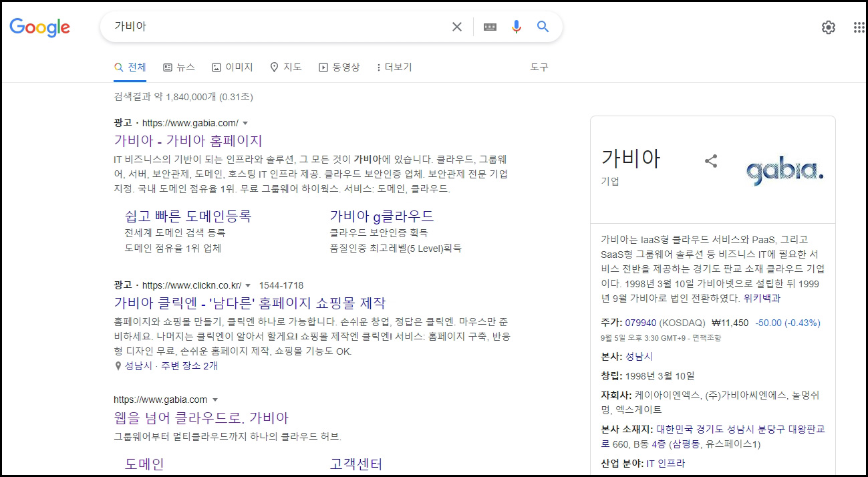
Task: Start voice search with microphone icon
Action: tap(516, 27)
